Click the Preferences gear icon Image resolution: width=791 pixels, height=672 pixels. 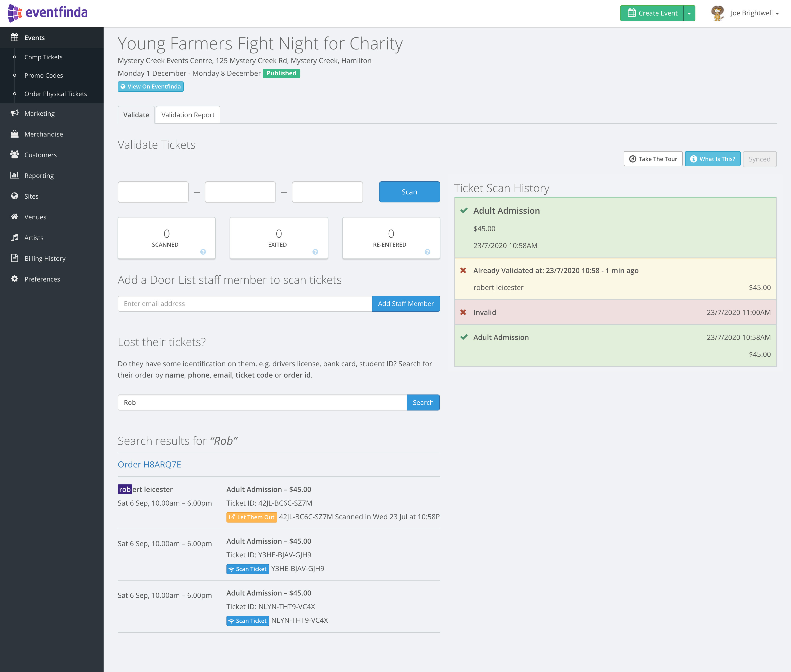pyautogui.click(x=15, y=279)
